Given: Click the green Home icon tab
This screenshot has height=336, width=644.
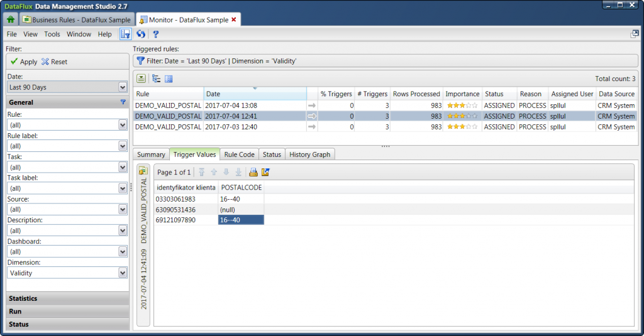Looking at the screenshot, I should pos(11,19).
